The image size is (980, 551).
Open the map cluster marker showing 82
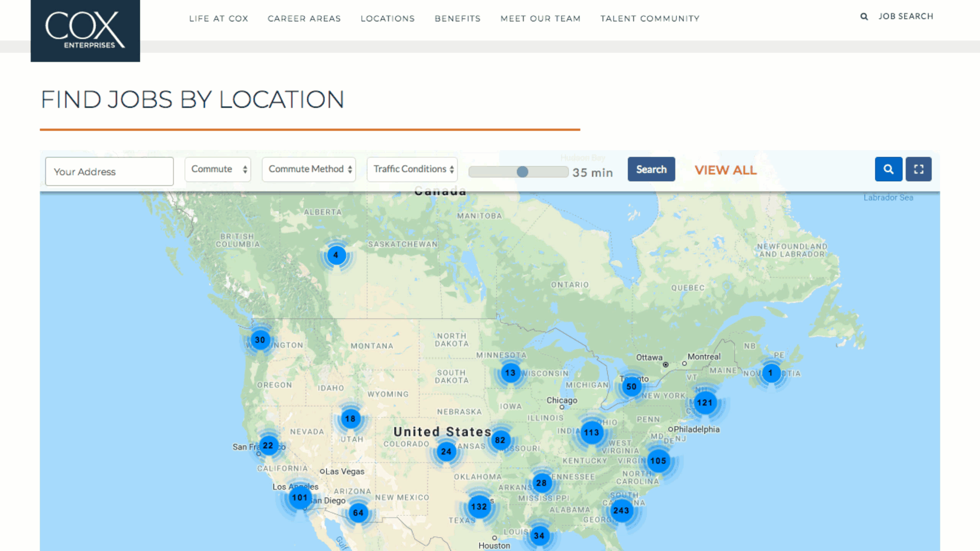(500, 440)
